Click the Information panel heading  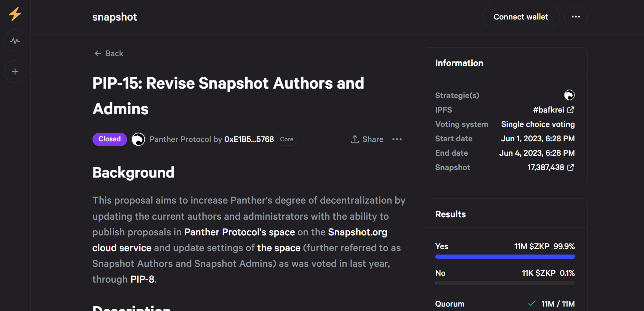point(459,63)
